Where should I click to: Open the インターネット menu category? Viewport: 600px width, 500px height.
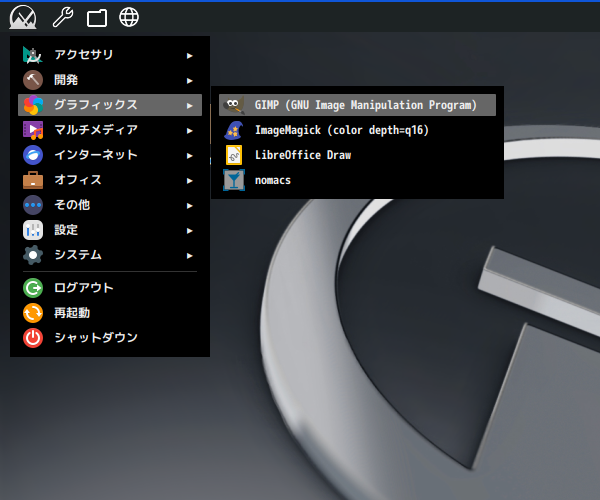[95, 155]
